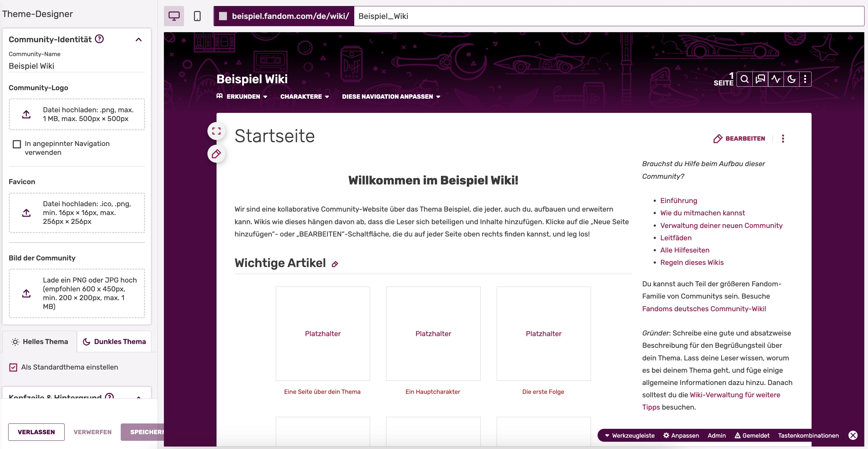Click the Community-Name input field

(x=77, y=66)
